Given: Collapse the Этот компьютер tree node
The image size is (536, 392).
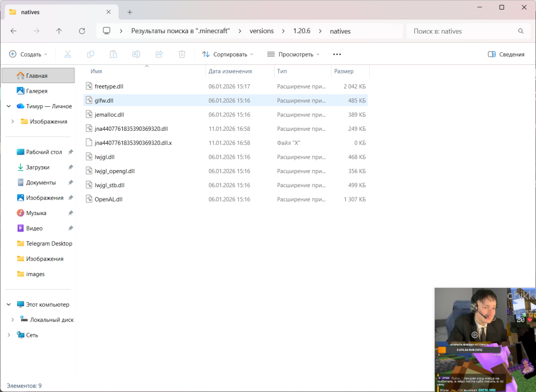Looking at the screenshot, I should tap(9, 305).
